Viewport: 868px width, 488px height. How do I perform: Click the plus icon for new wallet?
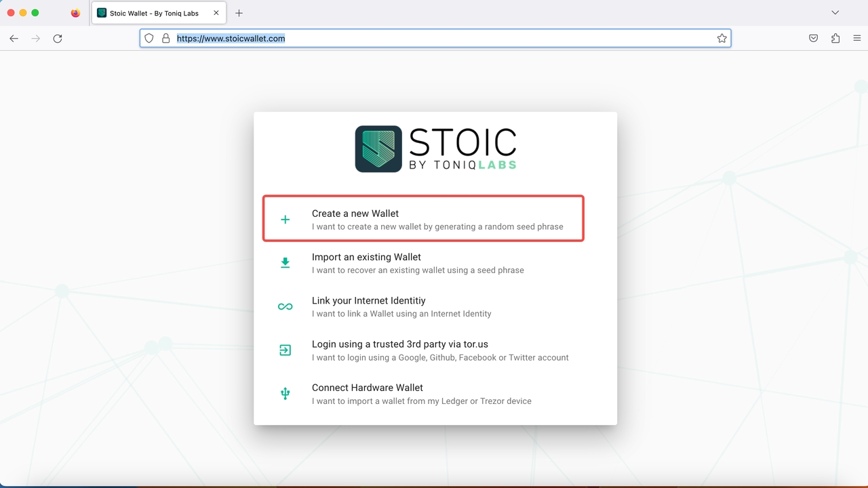click(285, 220)
